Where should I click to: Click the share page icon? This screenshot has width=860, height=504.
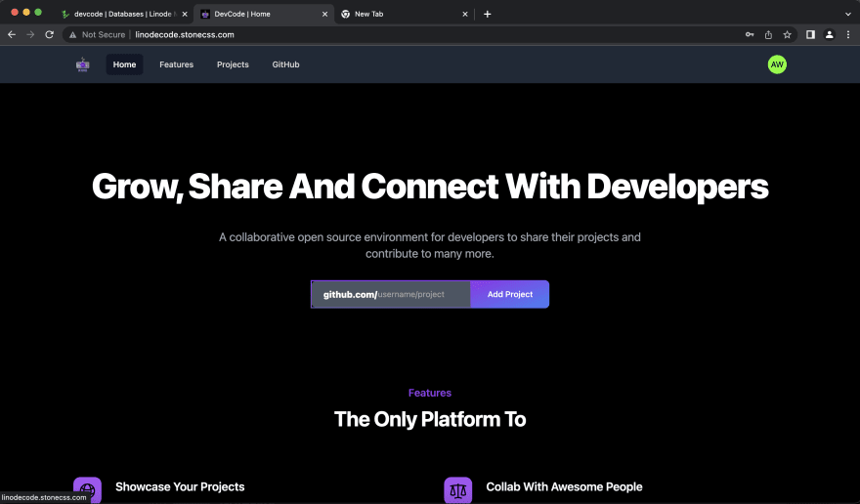[x=768, y=34]
